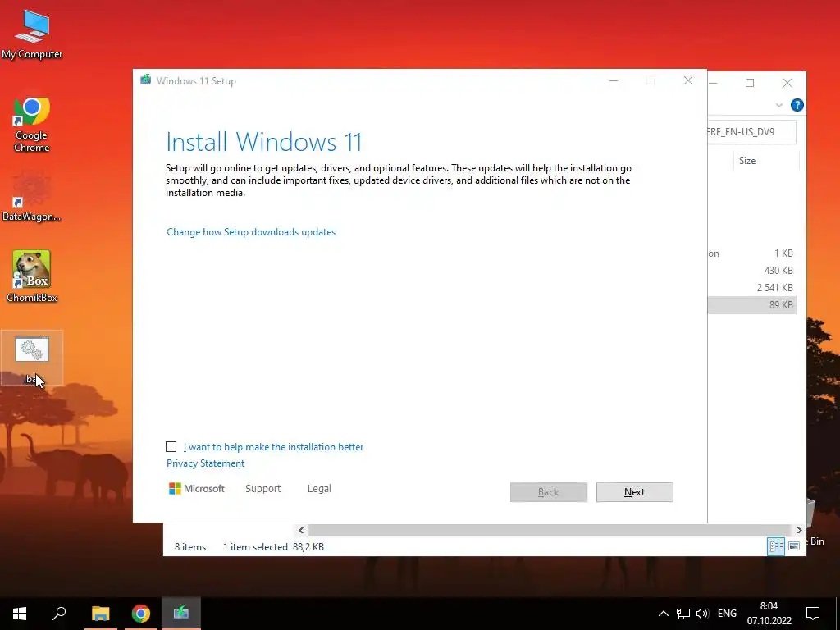This screenshot has height=630, width=840.
Task: Click the Windows 11 Setup title icon
Action: click(145, 80)
